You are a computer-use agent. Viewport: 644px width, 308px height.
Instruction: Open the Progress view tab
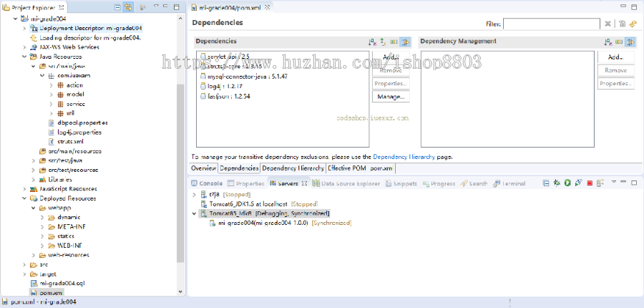tap(439, 183)
